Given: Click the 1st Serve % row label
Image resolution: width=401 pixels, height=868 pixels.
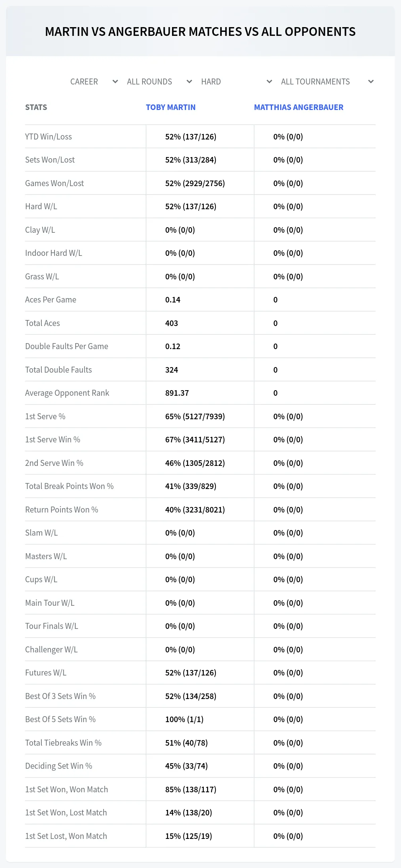Looking at the screenshot, I should coord(45,416).
